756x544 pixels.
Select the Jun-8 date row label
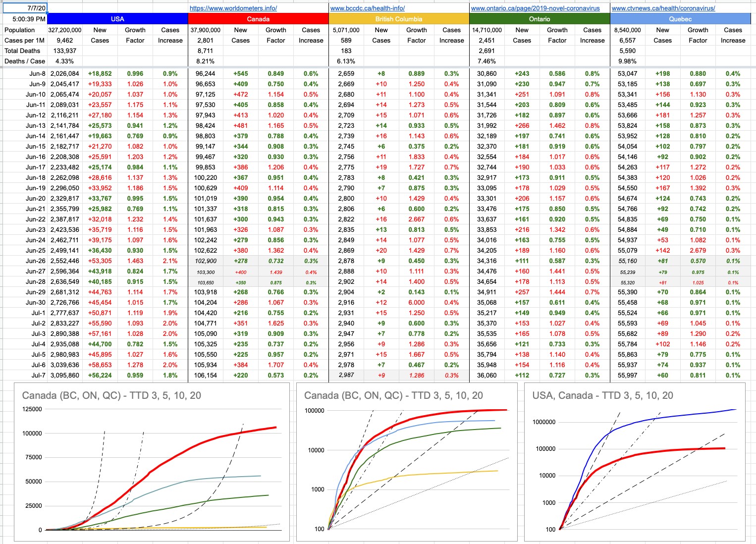25,73
